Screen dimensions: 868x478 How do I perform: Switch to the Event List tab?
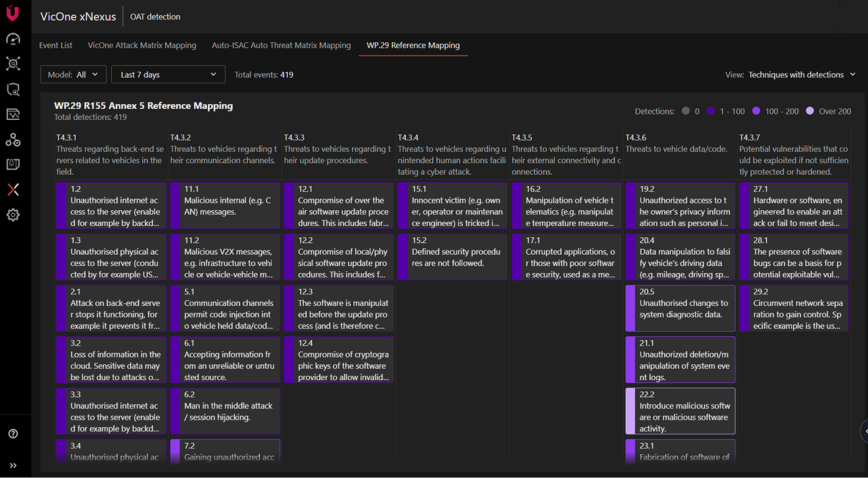pyautogui.click(x=56, y=45)
